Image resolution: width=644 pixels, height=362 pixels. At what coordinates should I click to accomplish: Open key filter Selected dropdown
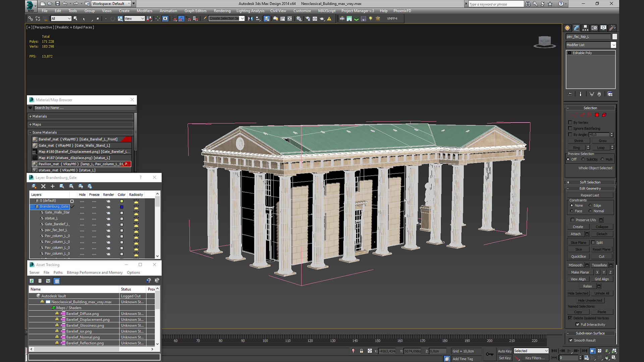531,351
